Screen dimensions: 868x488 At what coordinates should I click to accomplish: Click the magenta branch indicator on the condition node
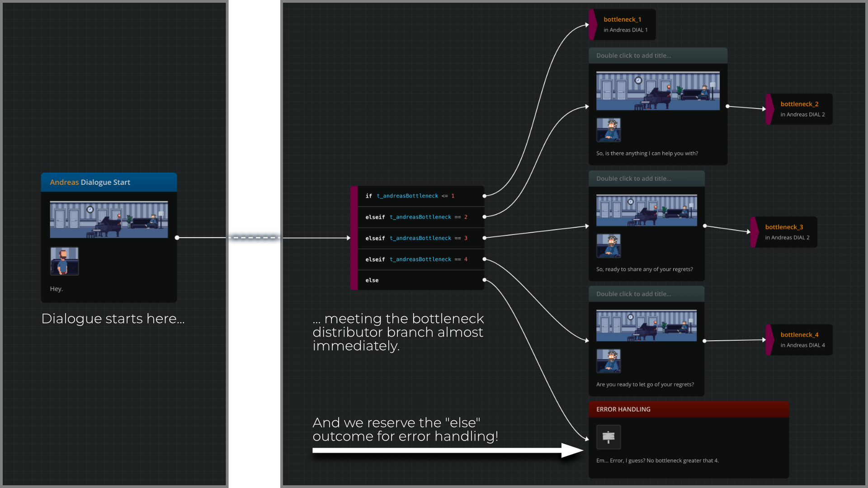(354, 238)
